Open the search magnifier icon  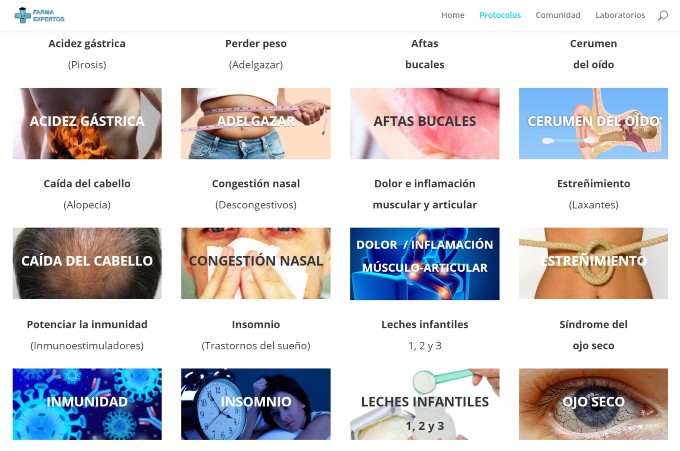pos(662,16)
